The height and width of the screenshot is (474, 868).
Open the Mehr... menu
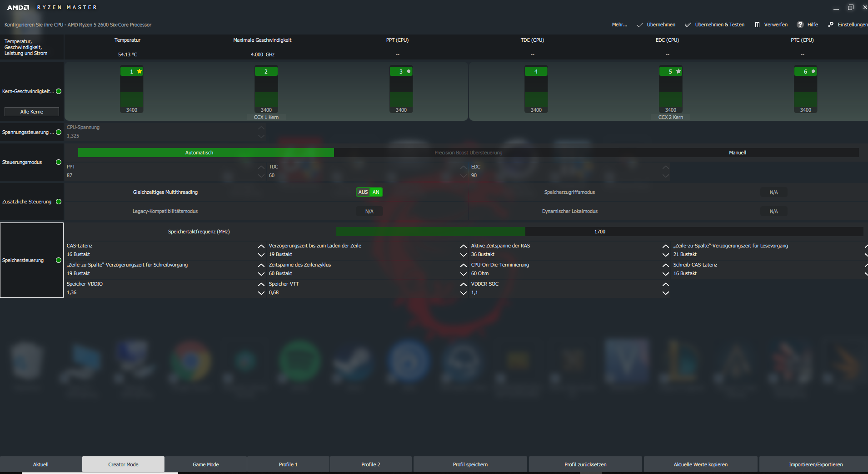(619, 25)
